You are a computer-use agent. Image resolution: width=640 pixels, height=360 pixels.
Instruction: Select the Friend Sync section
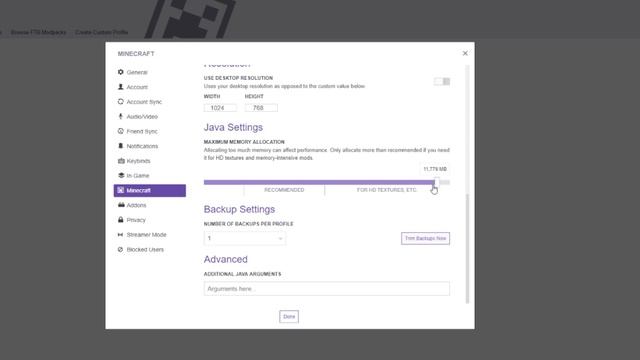point(149,131)
